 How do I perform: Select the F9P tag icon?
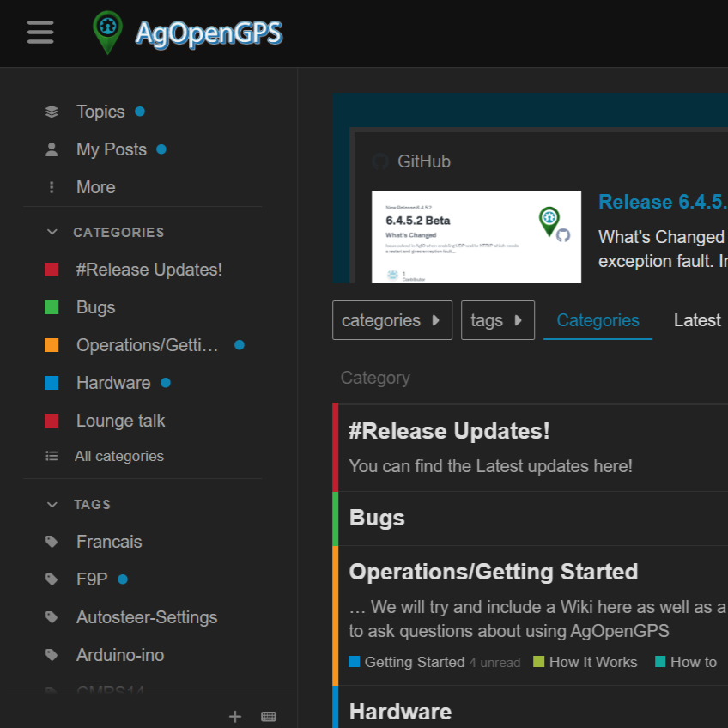coord(52,579)
